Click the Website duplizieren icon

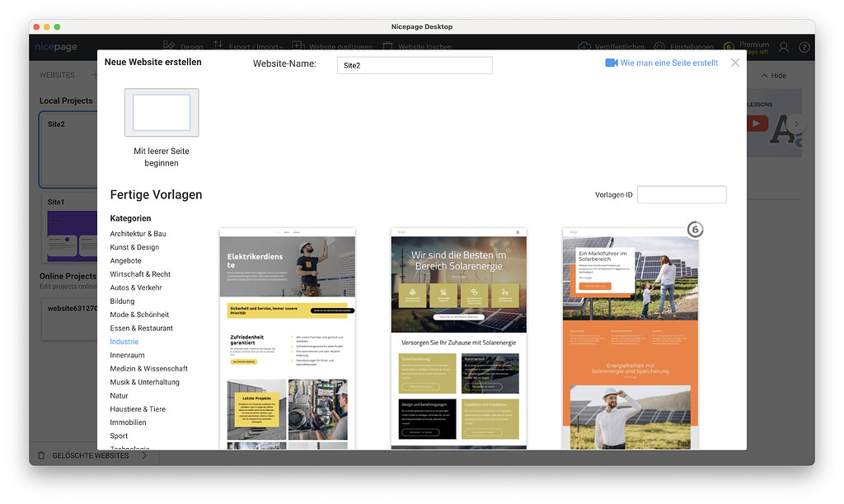(x=298, y=44)
